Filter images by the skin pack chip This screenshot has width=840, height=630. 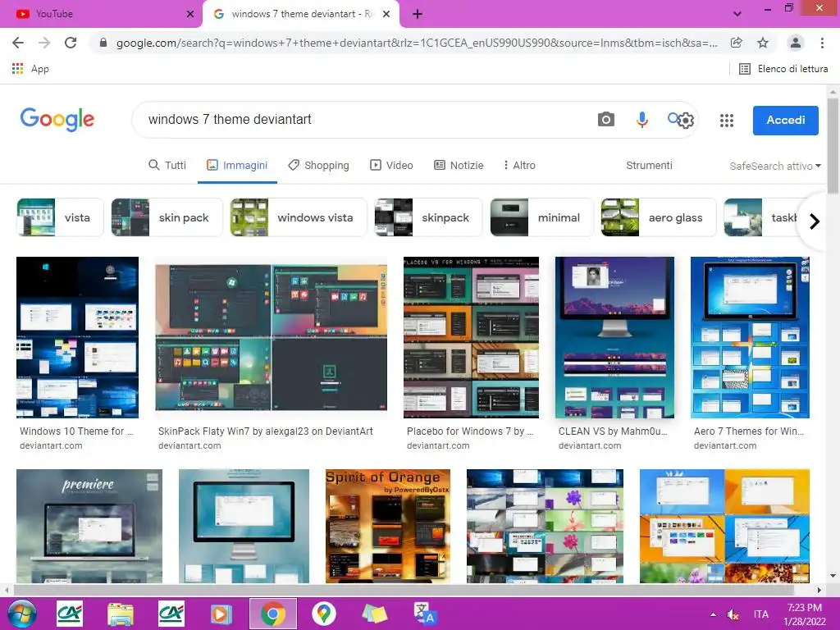167,217
